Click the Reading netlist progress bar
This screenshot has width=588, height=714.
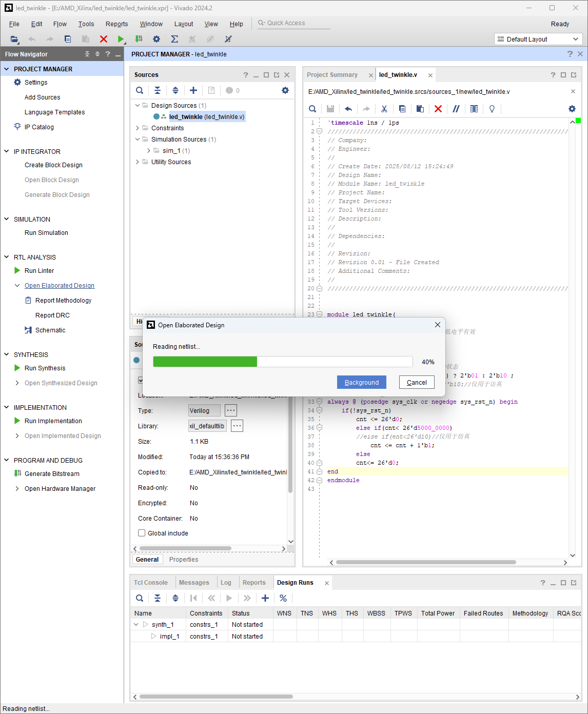click(x=283, y=362)
